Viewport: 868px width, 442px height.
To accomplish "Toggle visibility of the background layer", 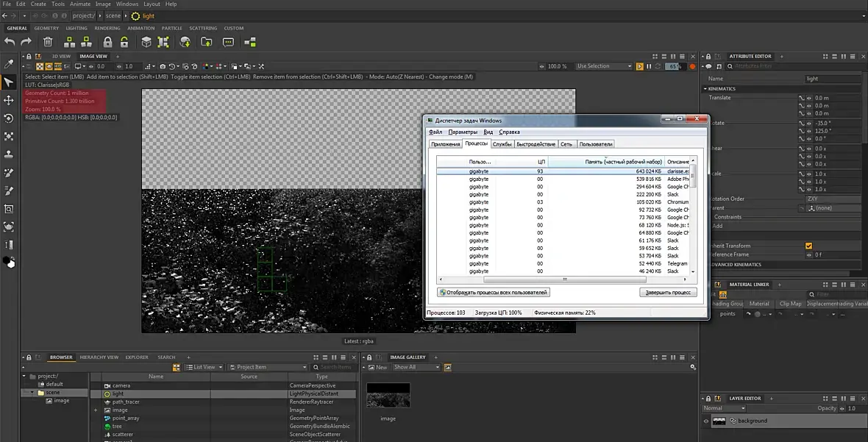I will coord(706,421).
